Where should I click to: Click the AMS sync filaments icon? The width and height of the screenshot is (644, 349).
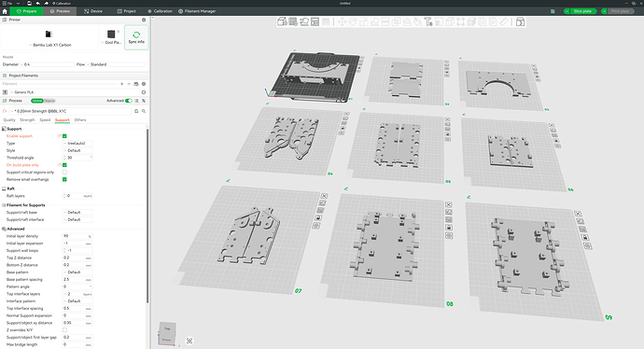[x=136, y=84]
